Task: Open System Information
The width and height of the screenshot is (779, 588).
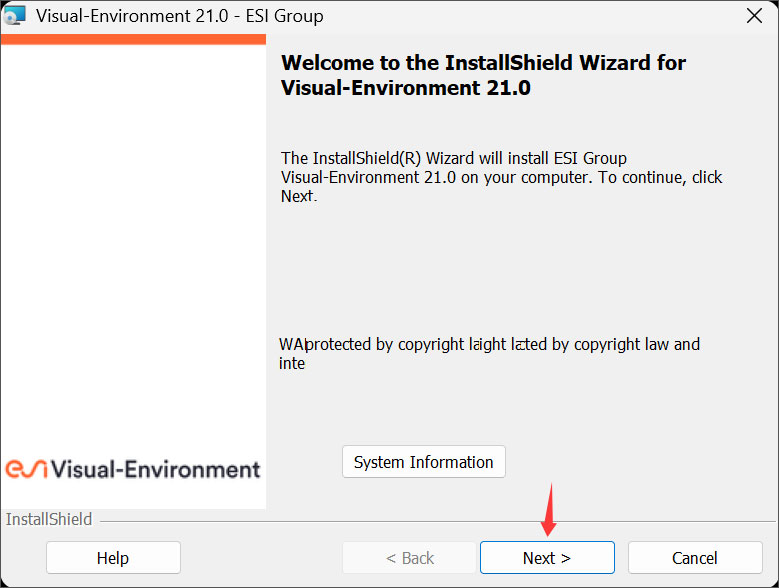Action: (424, 462)
